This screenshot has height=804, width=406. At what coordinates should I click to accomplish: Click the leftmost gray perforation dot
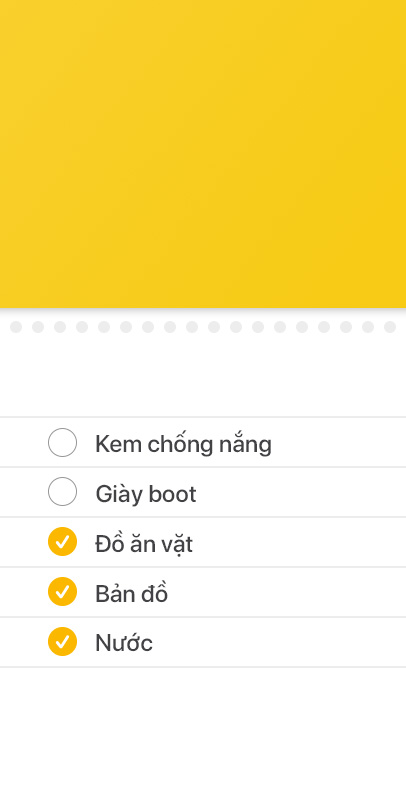16,327
